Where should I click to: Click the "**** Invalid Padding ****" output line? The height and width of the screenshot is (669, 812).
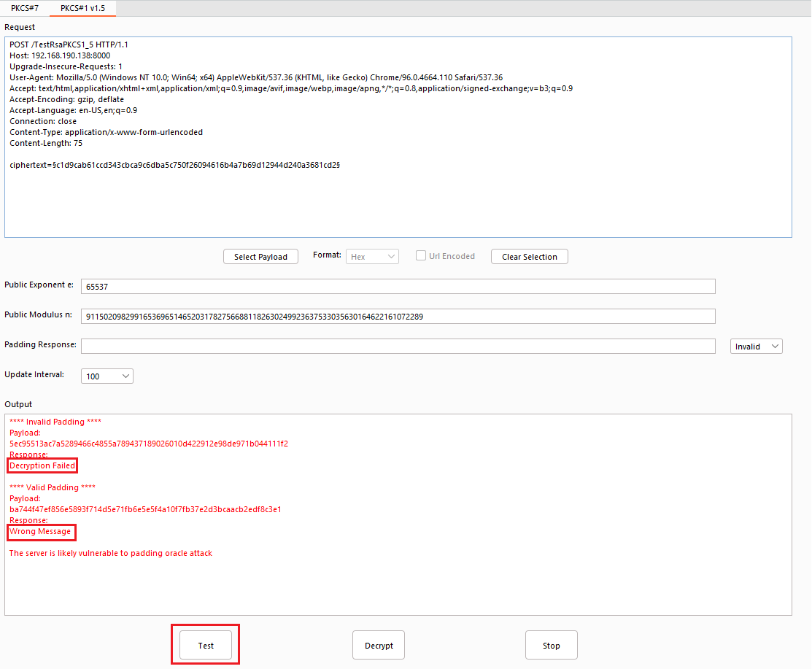(x=55, y=422)
